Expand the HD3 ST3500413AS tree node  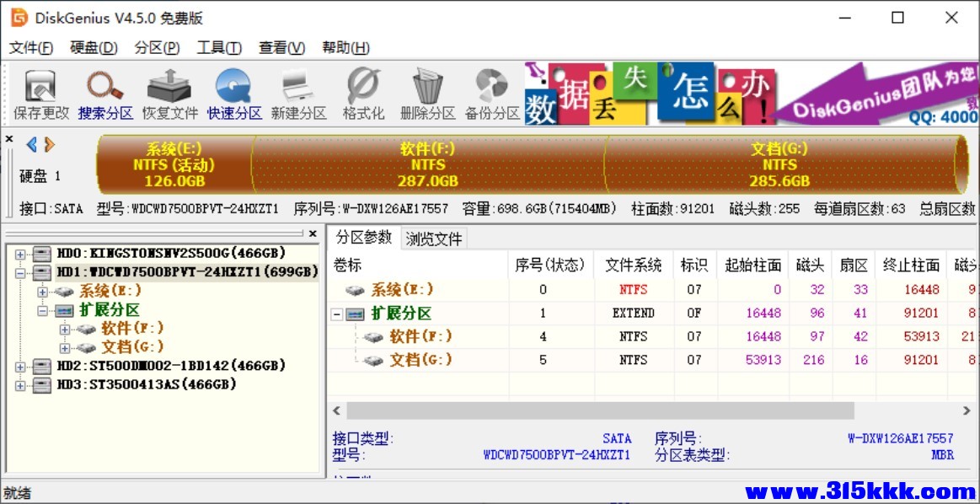pos(20,385)
